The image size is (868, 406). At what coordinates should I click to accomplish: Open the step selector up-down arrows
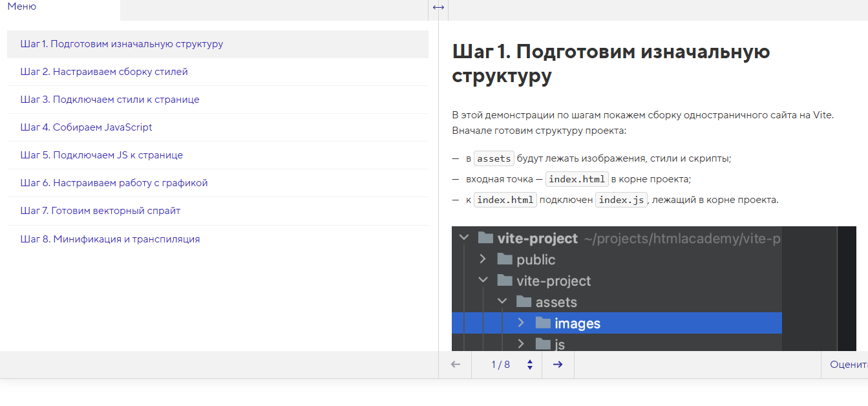tap(530, 365)
